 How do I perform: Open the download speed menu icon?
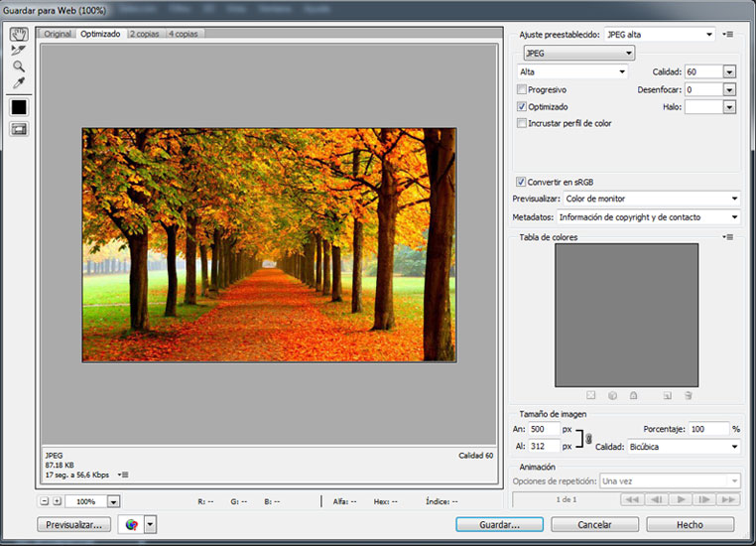tap(123, 475)
